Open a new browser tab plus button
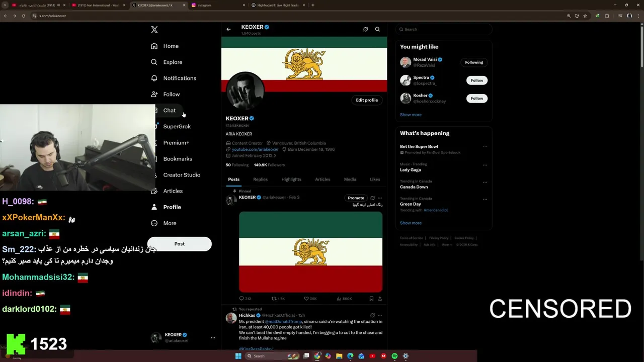The width and height of the screenshot is (644, 362). click(x=313, y=5)
